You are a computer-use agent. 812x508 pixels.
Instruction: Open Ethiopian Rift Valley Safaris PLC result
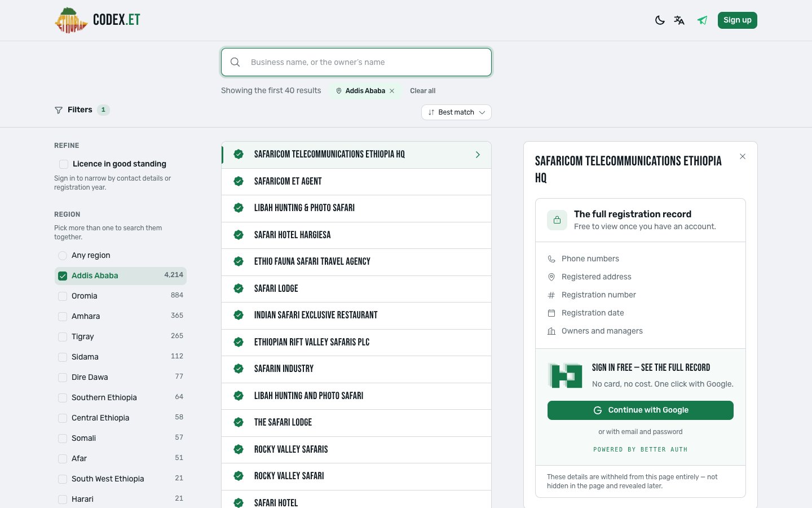356,343
